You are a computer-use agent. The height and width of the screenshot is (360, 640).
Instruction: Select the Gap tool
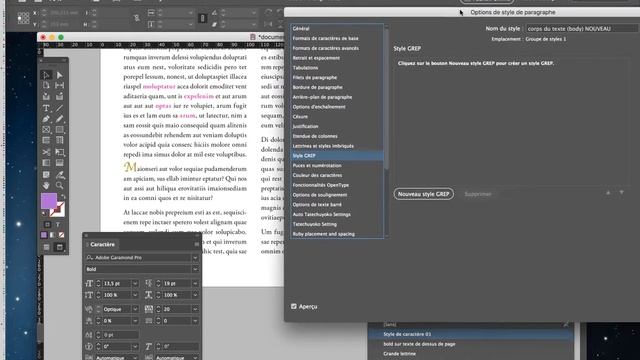tap(60, 85)
